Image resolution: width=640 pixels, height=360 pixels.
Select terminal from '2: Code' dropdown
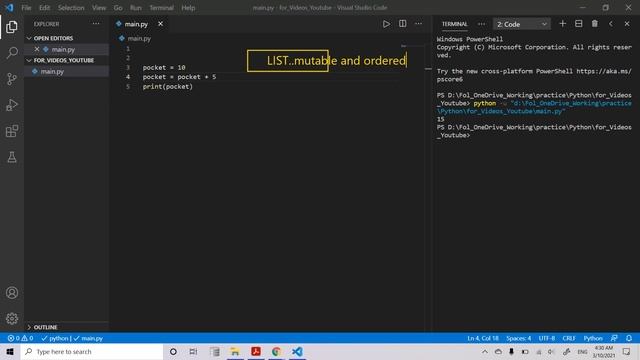tap(522, 24)
